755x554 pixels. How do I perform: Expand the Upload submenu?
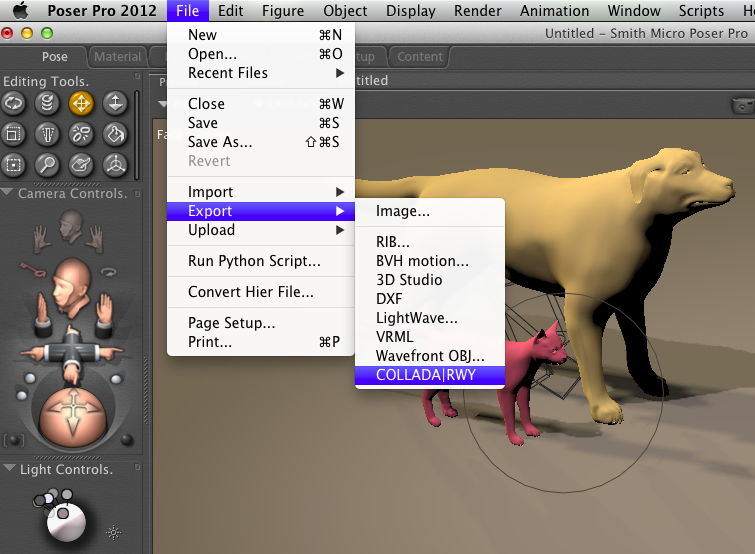(261, 230)
